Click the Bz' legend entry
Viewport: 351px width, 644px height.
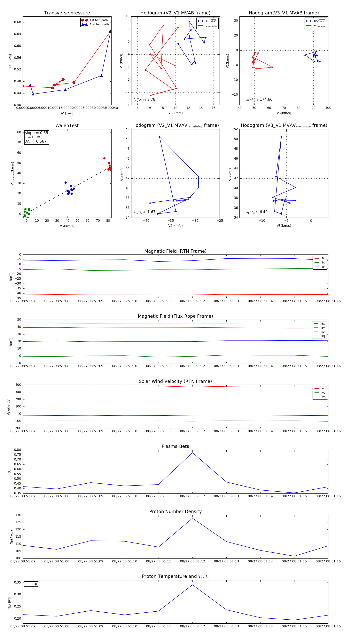click(x=320, y=332)
